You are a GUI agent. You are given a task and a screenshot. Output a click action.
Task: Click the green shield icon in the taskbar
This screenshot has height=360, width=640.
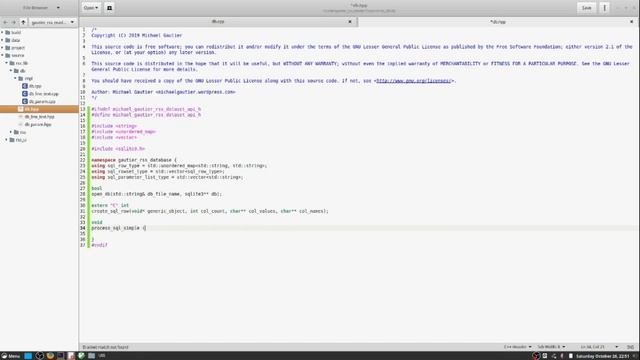tap(81, 356)
